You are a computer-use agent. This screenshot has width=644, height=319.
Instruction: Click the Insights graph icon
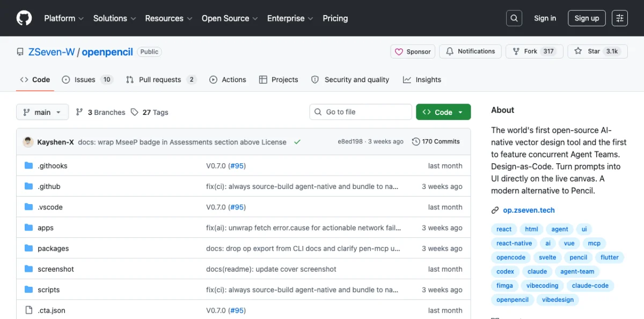click(407, 79)
